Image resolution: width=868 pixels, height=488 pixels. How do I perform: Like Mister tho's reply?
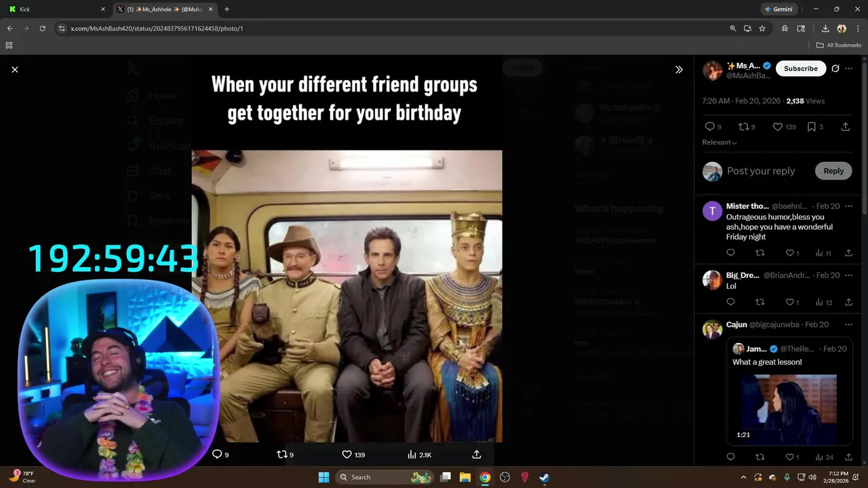pos(792,253)
